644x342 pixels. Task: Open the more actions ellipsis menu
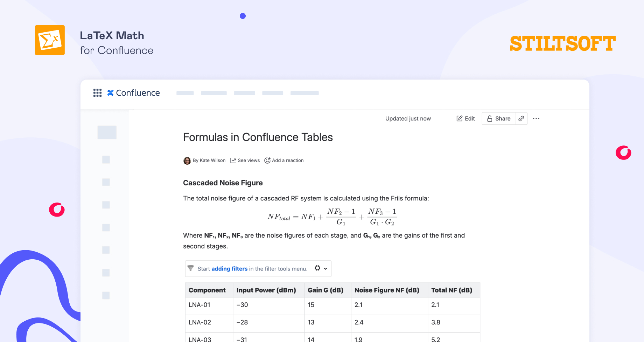(x=536, y=118)
